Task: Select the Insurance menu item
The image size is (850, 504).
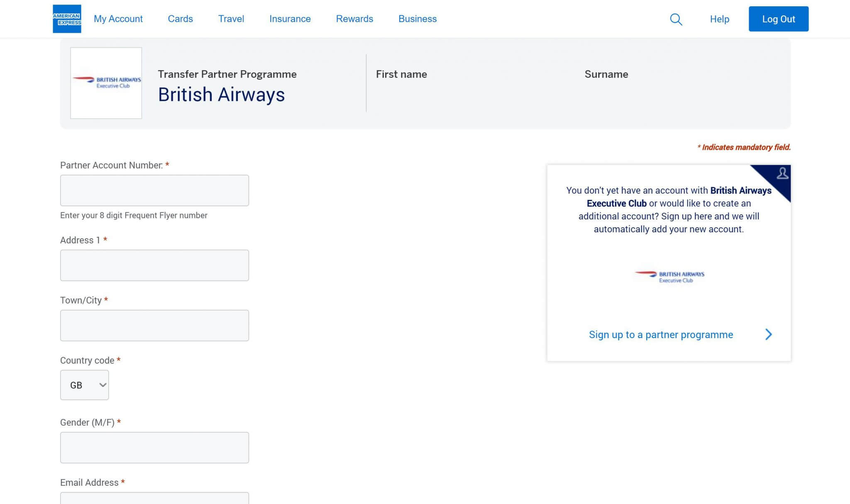Action: (x=290, y=19)
